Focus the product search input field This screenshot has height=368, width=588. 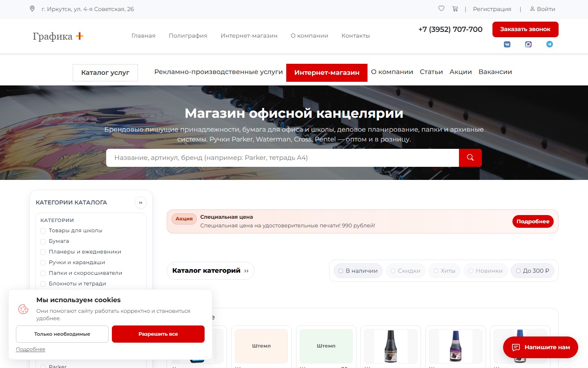(283, 158)
